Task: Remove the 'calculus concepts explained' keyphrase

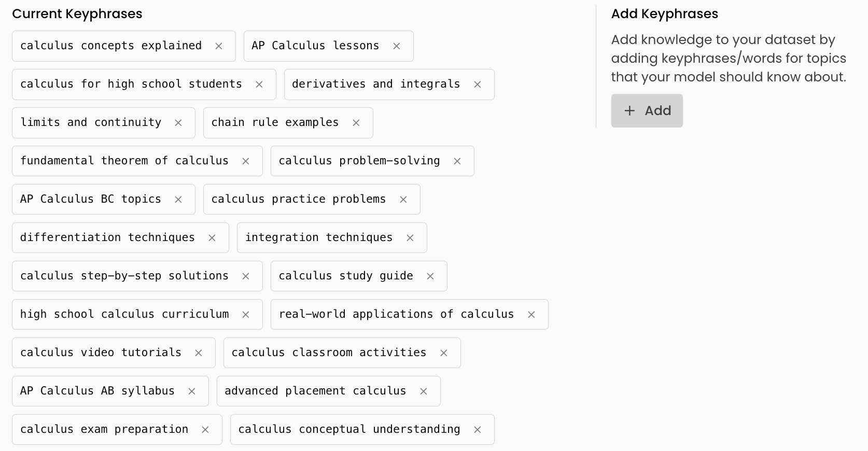Action: click(219, 46)
